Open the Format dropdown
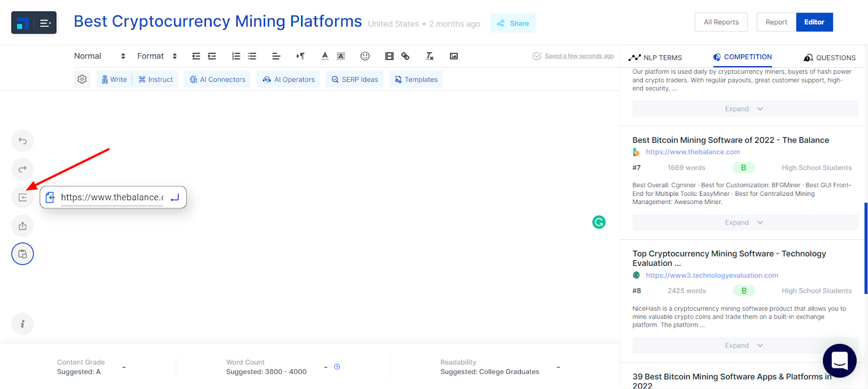The height and width of the screenshot is (389, 868). (x=157, y=56)
